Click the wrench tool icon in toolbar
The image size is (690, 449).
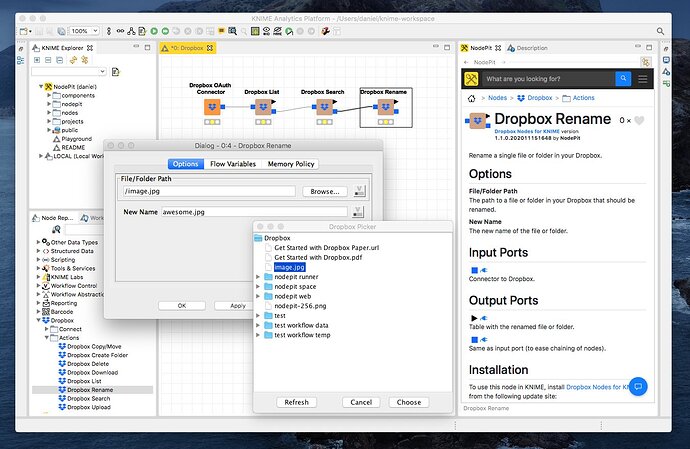click(x=325, y=31)
